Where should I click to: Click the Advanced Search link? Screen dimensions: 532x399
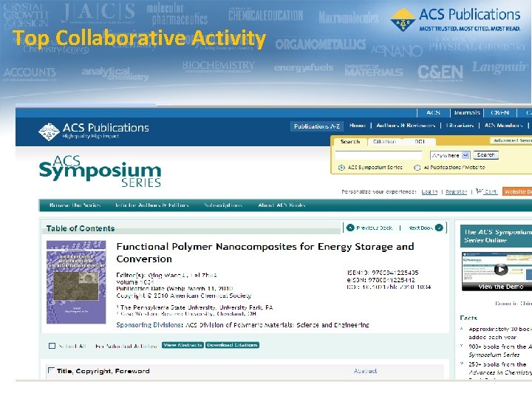click(511, 140)
